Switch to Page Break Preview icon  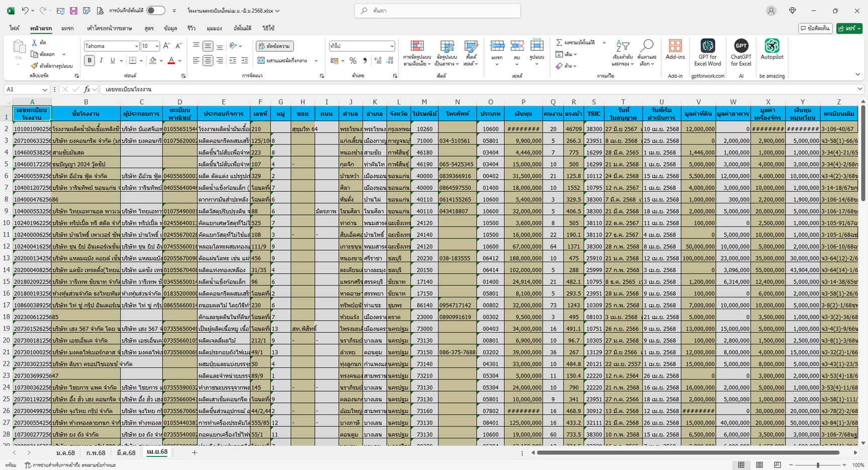[777, 465]
